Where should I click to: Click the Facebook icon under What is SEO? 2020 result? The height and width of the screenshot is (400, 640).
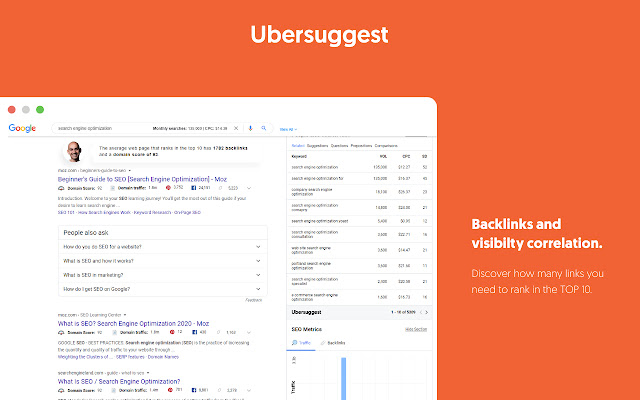[x=194, y=332]
